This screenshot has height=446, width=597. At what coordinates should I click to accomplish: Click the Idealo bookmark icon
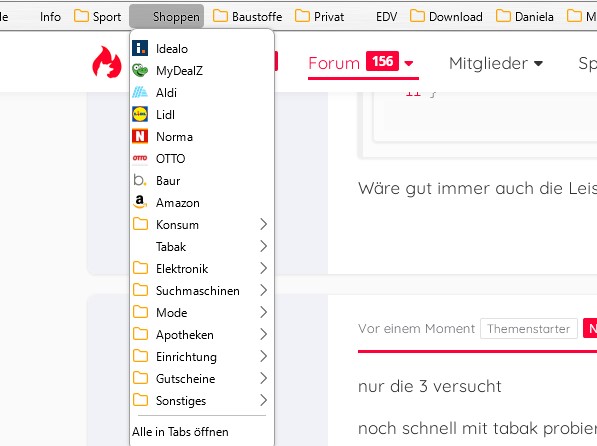tap(140, 48)
